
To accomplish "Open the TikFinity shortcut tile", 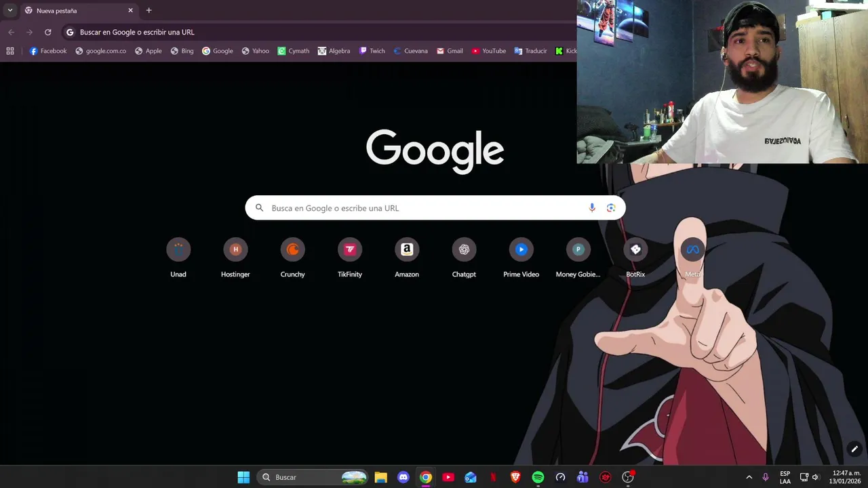I will click(x=350, y=258).
